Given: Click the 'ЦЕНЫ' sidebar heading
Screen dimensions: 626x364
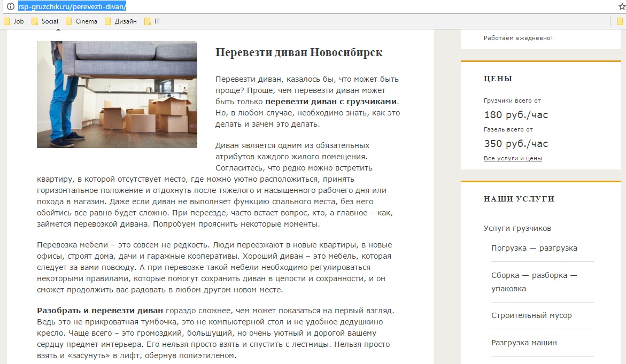Looking at the screenshot, I should click(x=498, y=79).
